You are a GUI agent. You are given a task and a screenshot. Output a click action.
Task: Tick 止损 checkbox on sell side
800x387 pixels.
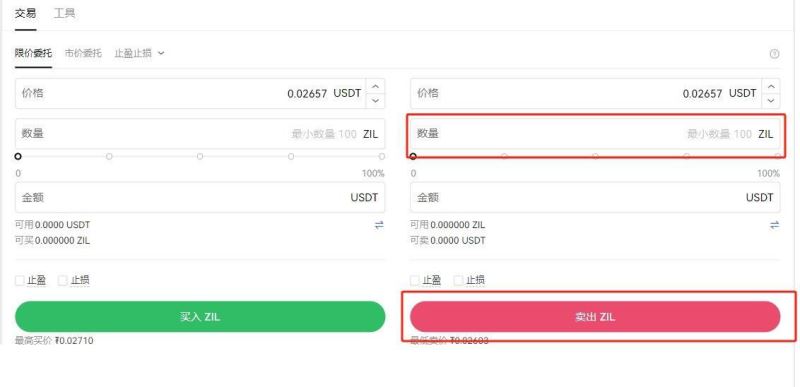point(458,280)
